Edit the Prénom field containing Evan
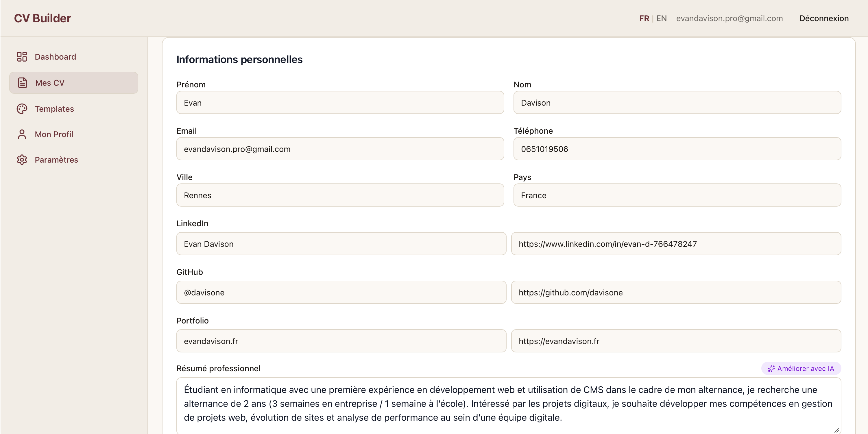Image resolution: width=868 pixels, height=434 pixels. [x=340, y=102]
